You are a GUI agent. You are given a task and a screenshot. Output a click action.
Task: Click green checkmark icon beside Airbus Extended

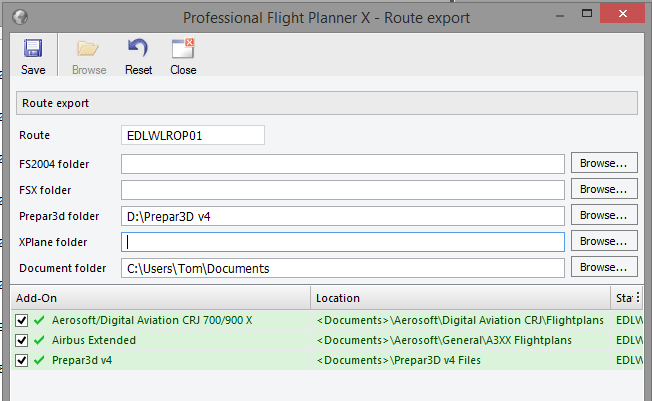(39, 340)
